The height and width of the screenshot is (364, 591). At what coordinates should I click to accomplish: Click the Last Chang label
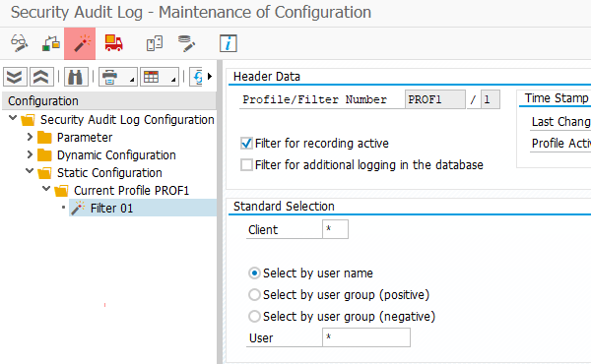pyautogui.click(x=560, y=122)
